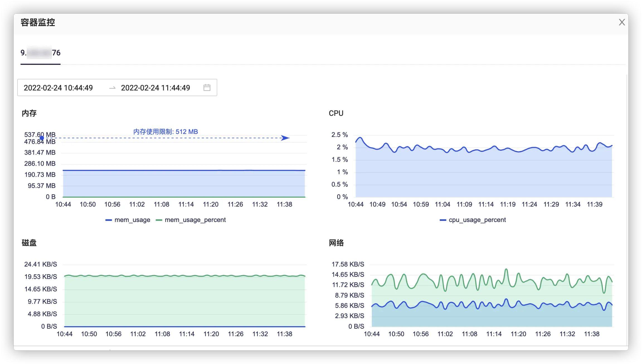Click the CPU chart title

tap(336, 113)
